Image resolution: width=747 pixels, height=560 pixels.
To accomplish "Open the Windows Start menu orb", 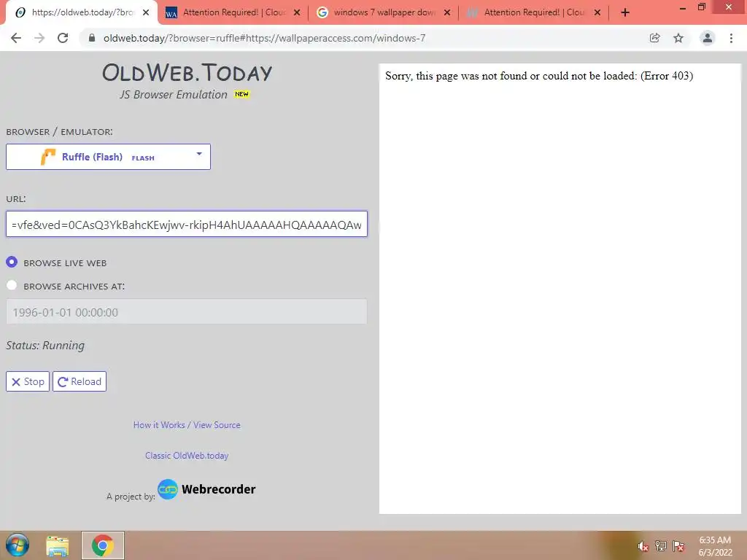I will click(18, 545).
